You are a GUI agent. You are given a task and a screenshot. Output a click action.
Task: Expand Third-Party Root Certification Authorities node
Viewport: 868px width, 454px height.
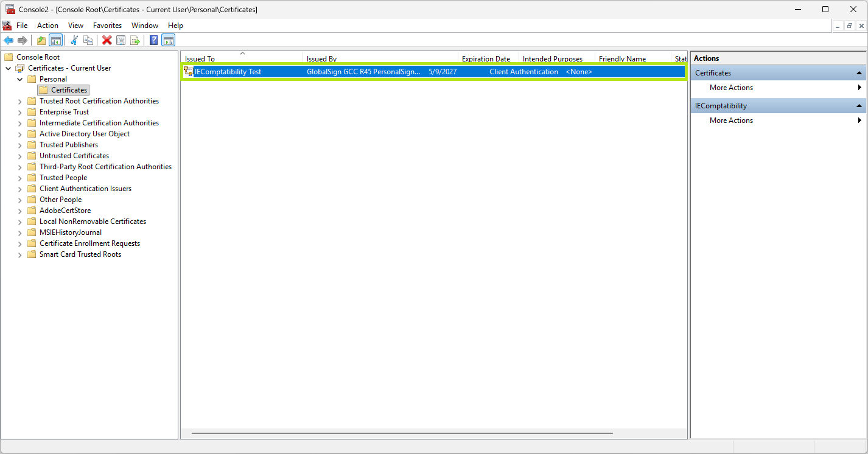20,167
